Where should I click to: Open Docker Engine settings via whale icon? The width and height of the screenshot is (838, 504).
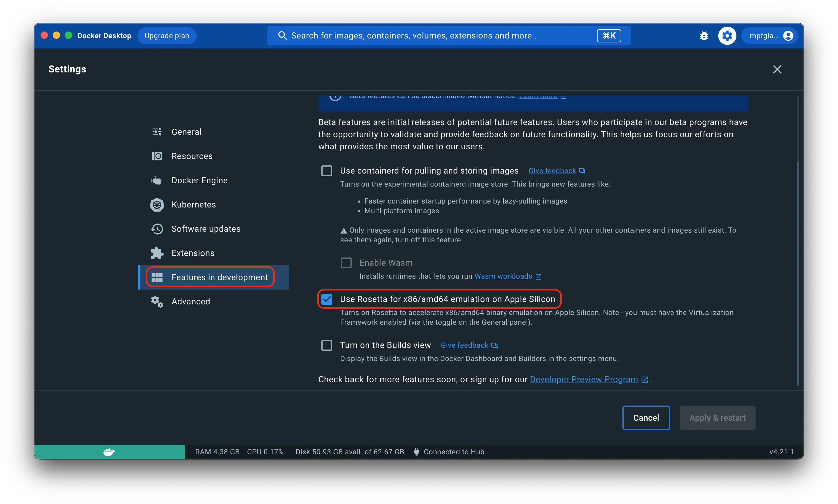point(157,180)
